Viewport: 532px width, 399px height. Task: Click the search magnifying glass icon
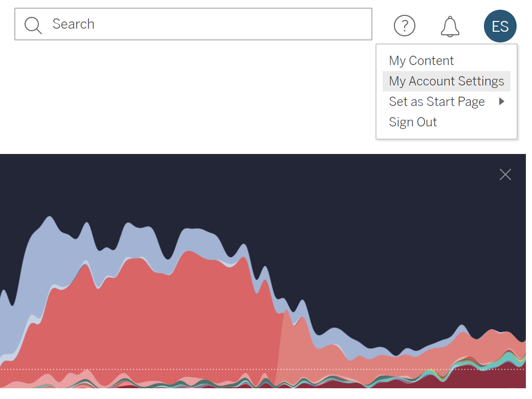[x=33, y=24]
